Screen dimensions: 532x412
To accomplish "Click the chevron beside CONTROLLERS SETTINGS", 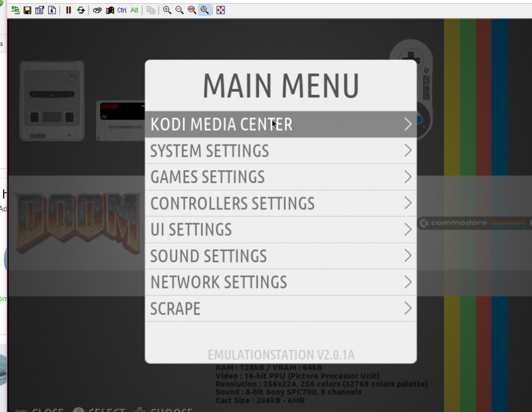I will click(x=408, y=203).
